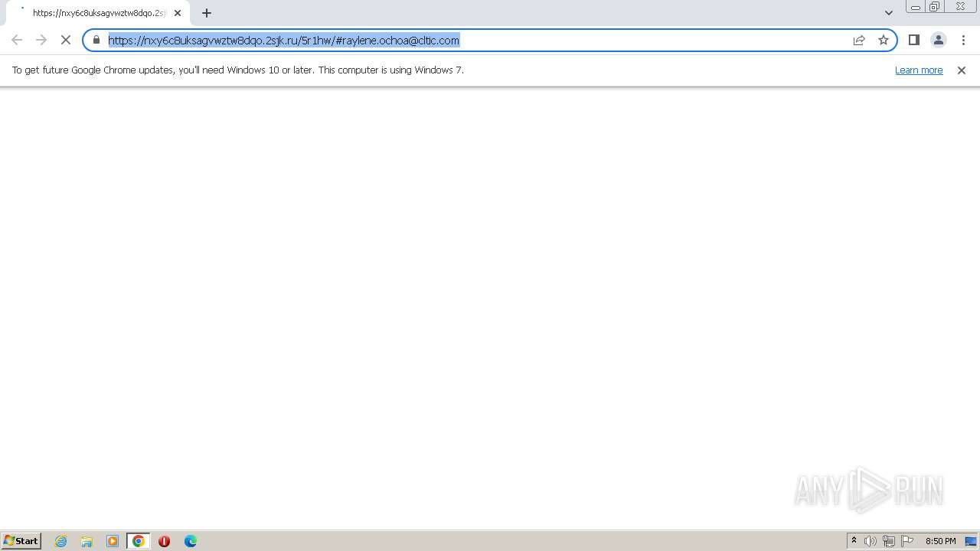View site security lock info
Image resolution: width=980 pixels, height=551 pixels.
(x=96, y=40)
